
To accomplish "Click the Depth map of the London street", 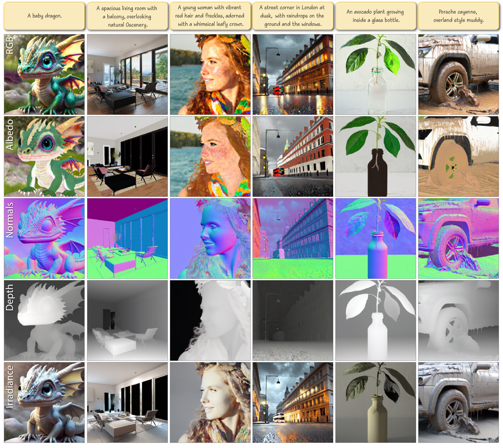I will pyautogui.click(x=293, y=320).
